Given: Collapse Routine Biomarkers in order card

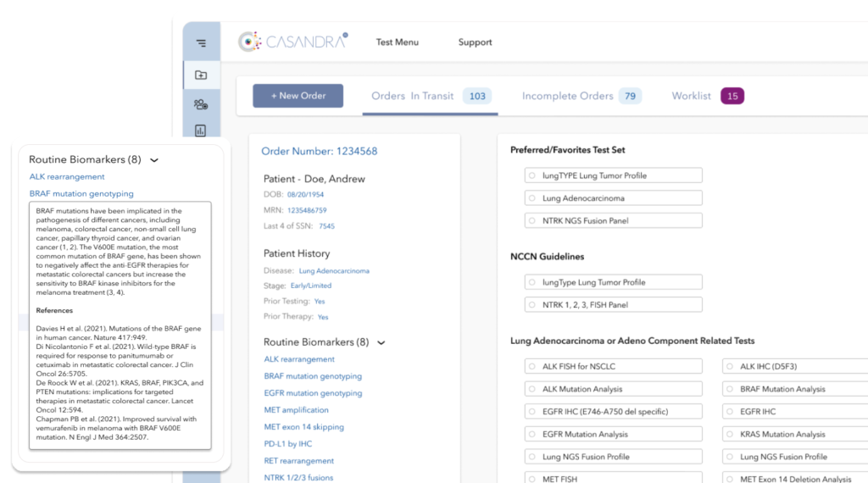Looking at the screenshot, I should pyautogui.click(x=381, y=342).
